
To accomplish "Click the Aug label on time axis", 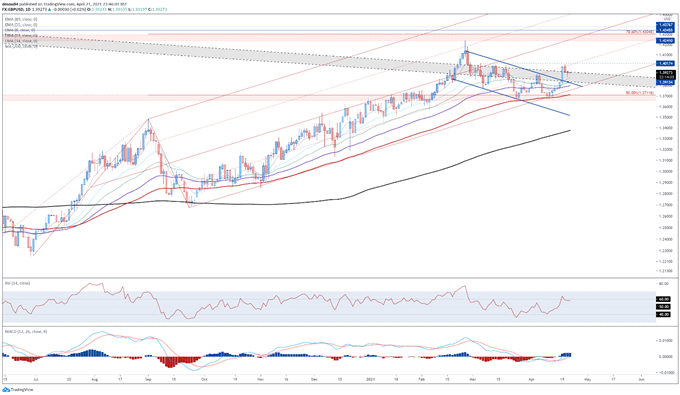I will [x=95, y=379].
